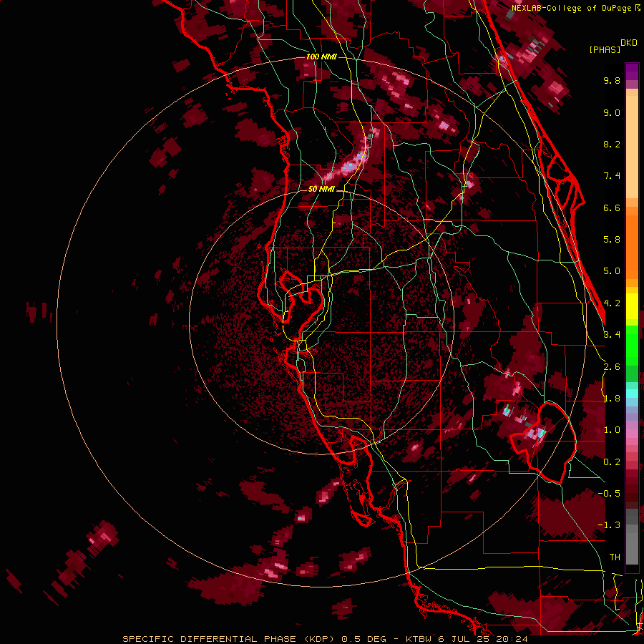
Task: Pick the cyan band of the color scale
Action: pyautogui.click(x=632, y=394)
